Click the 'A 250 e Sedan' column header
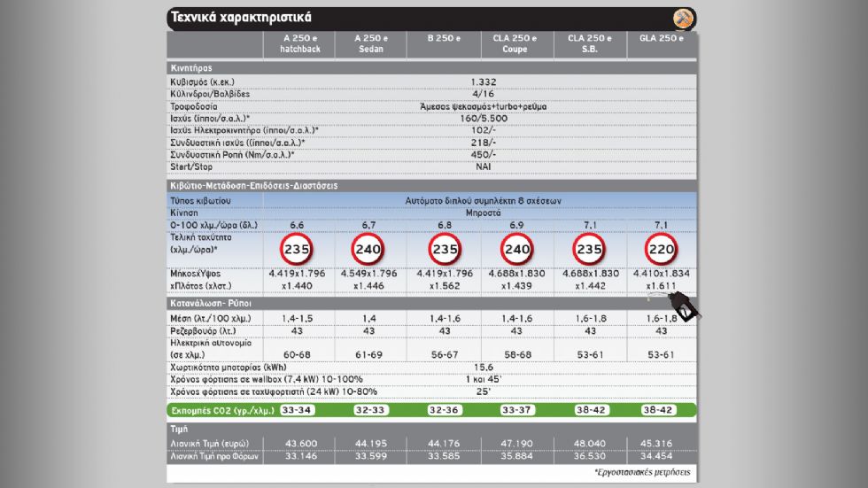Viewport: 868px width, 488px height. tap(371, 43)
